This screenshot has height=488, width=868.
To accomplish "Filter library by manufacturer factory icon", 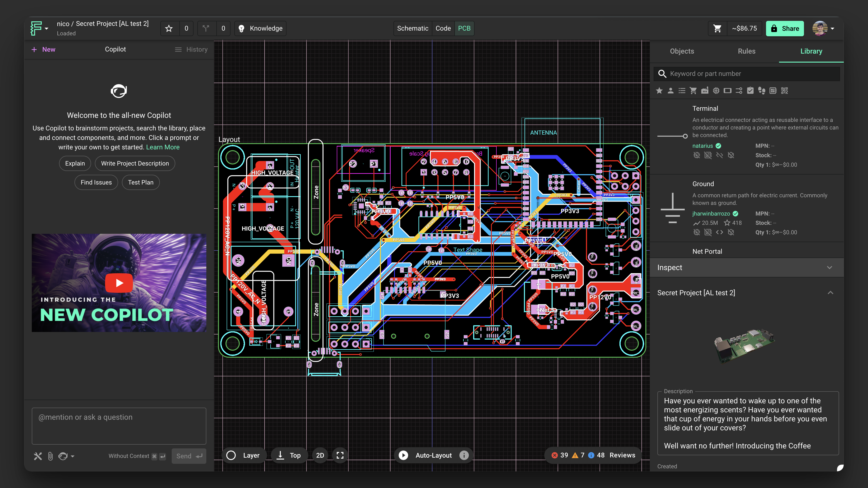I will [705, 91].
